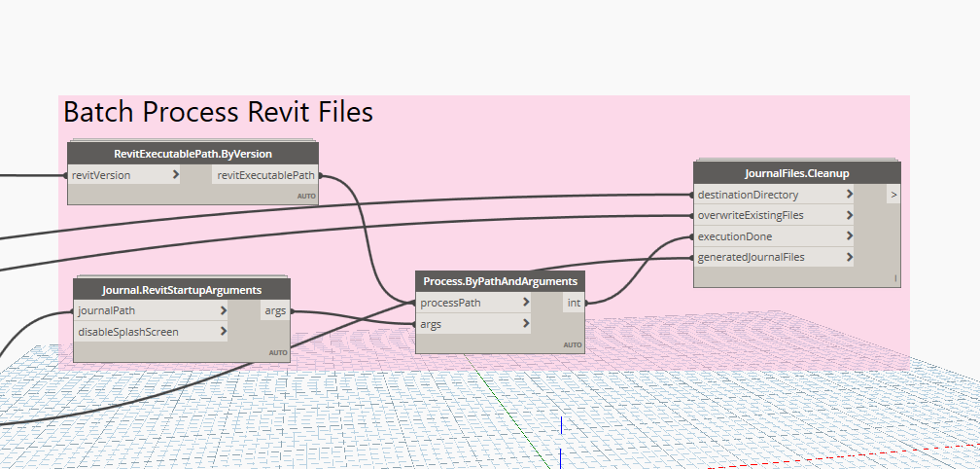Click the disableSplashScreen input port
Viewport: 980px width, 469px height.
coord(151,332)
